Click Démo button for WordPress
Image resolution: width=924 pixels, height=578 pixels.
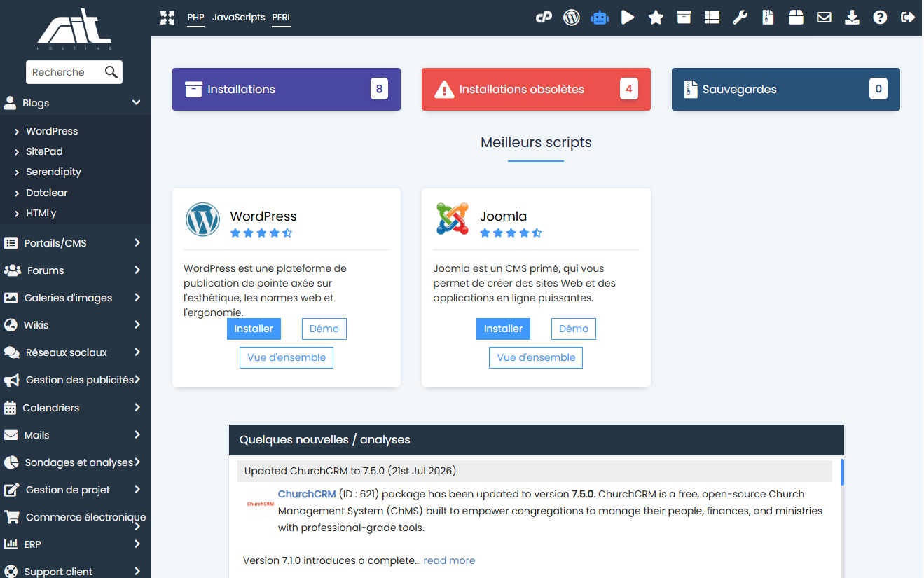point(324,329)
